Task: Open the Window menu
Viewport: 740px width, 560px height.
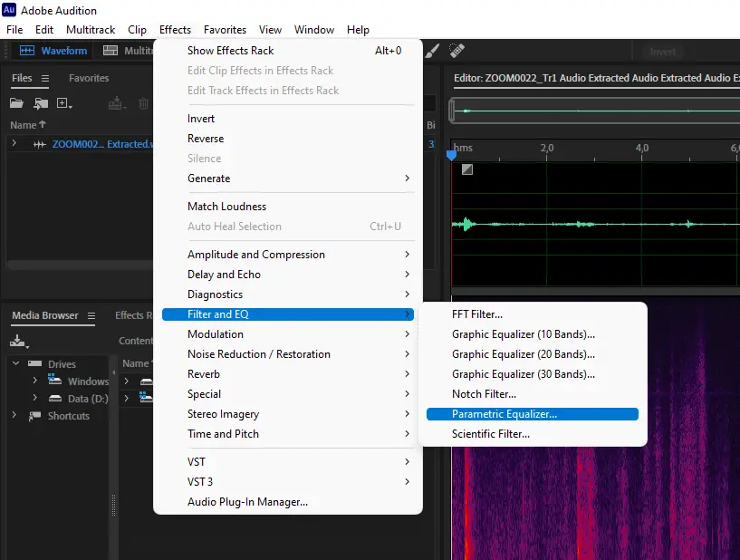Action: tap(314, 30)
